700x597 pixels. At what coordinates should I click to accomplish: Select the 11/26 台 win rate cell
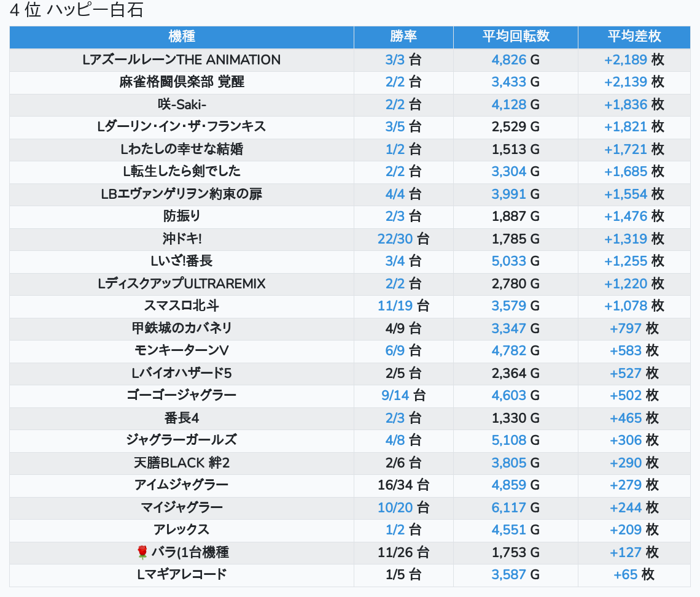(x=403, y=552)
